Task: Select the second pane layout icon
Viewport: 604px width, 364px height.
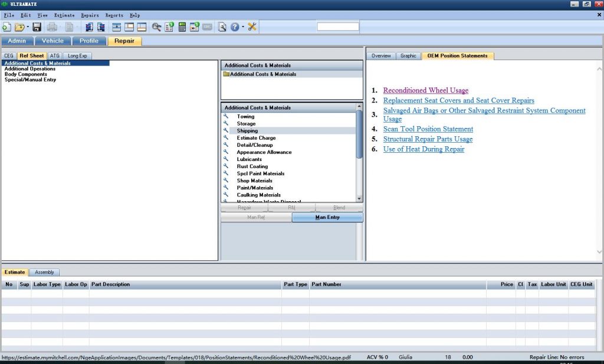Action: [129, 27]
